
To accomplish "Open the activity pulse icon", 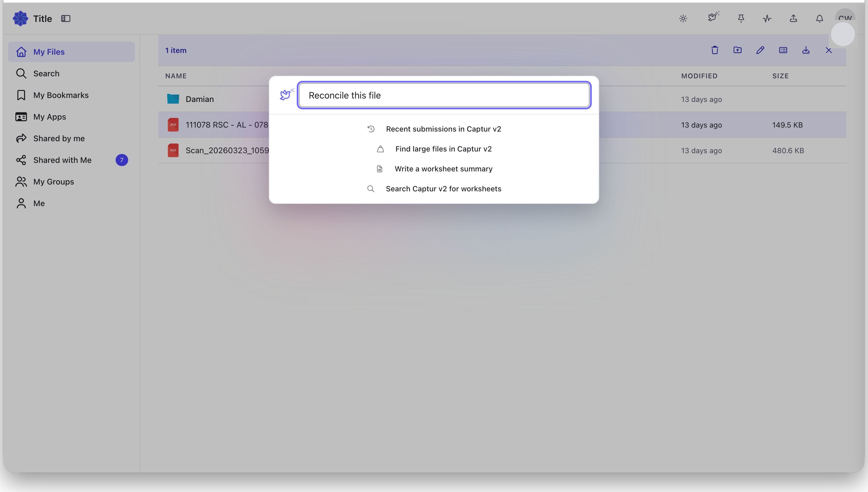I will 767,19.
